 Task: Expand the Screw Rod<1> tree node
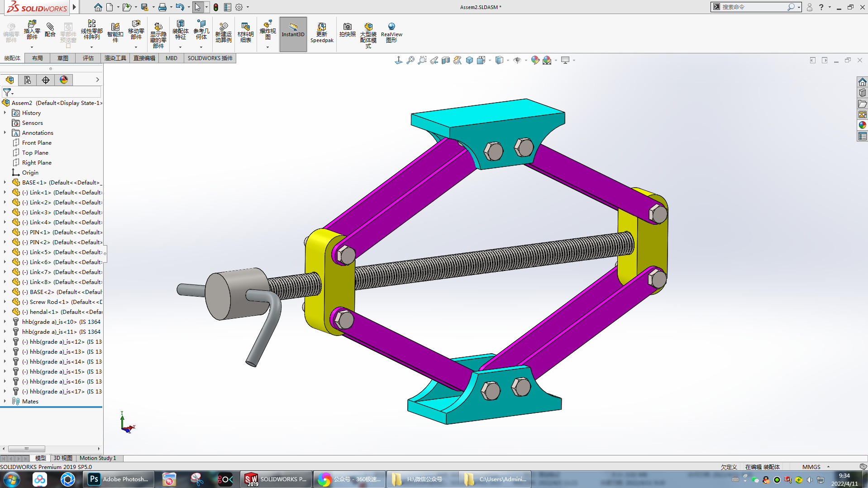5,302
